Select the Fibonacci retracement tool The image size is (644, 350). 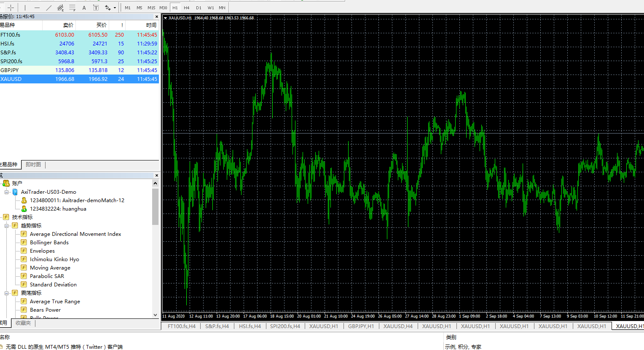pos(72,8)
